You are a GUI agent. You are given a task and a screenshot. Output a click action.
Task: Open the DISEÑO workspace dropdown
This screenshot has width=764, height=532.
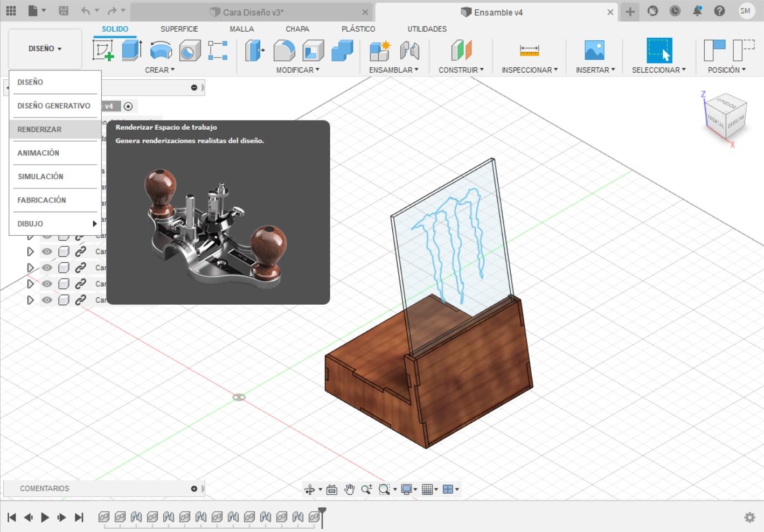(44, 48)
